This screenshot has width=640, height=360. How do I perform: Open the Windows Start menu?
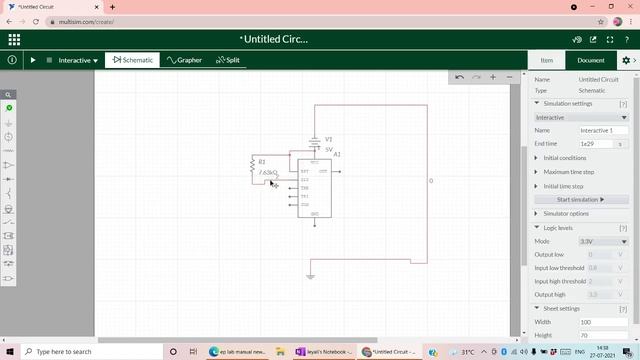(9, 351)
